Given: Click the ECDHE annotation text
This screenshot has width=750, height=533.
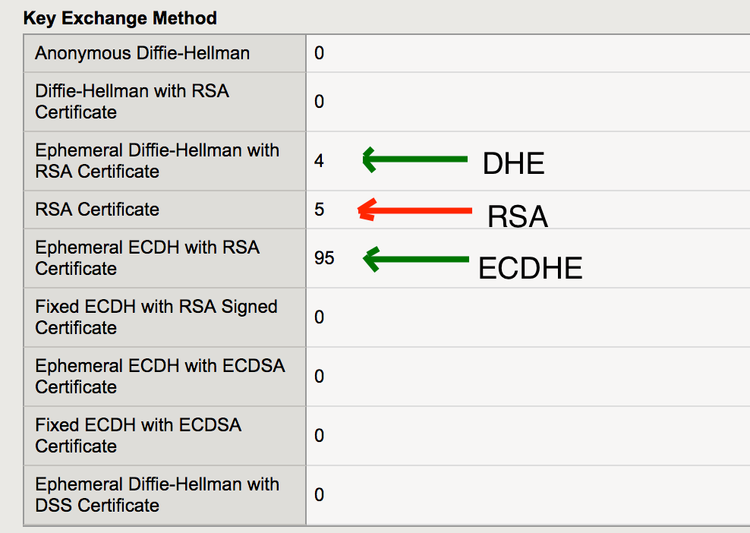Looking at the screenshot, I should click(x=530, y=268).
